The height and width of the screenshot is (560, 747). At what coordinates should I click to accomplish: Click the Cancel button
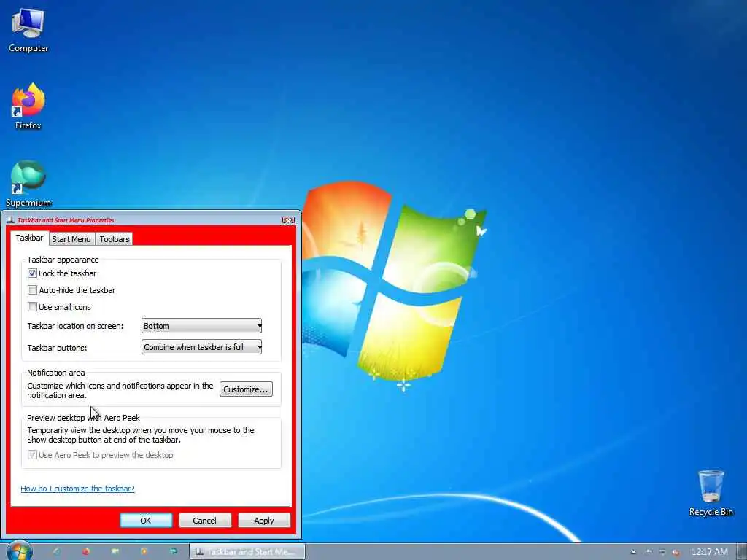point(204,521)
